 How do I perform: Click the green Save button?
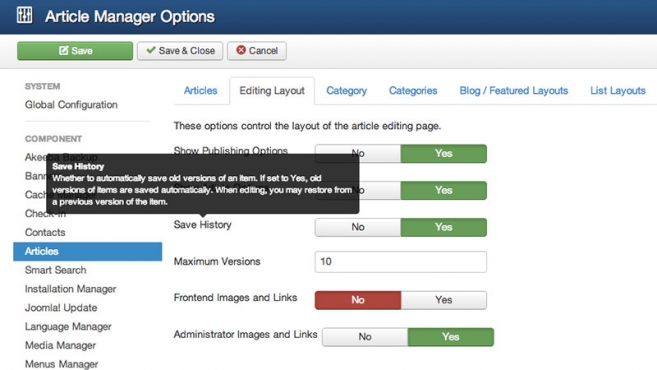[x=75, y=51]
